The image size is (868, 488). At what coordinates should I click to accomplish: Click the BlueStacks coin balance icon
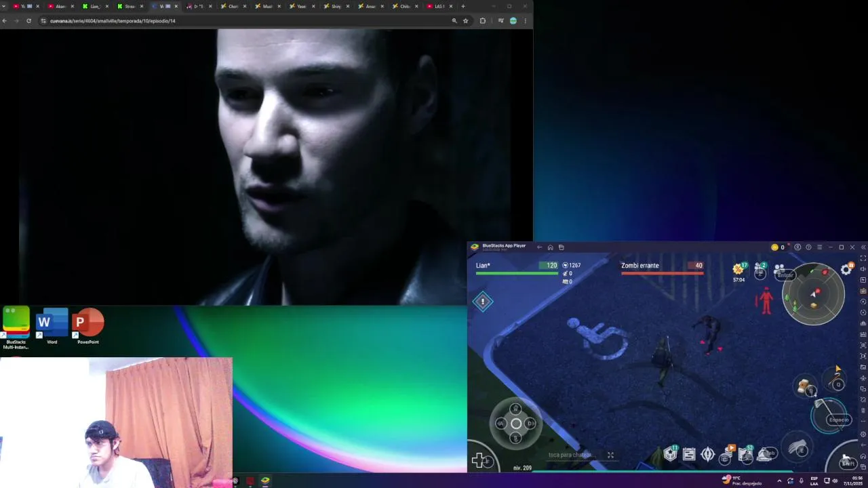(774, 247)
